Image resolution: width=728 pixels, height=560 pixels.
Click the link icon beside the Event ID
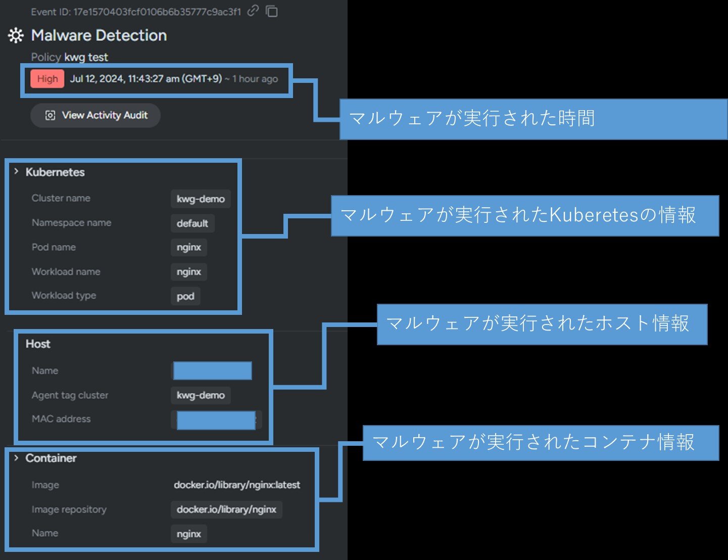pos(253,11)
